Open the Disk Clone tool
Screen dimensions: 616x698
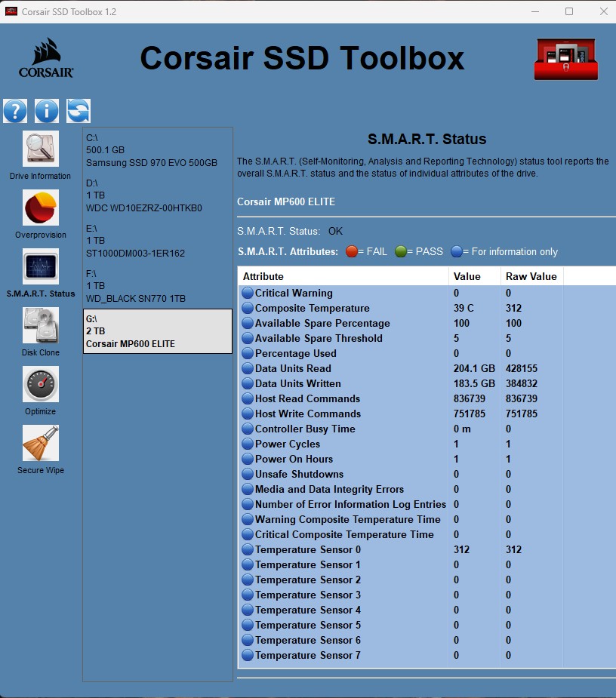tap(41, 325)
